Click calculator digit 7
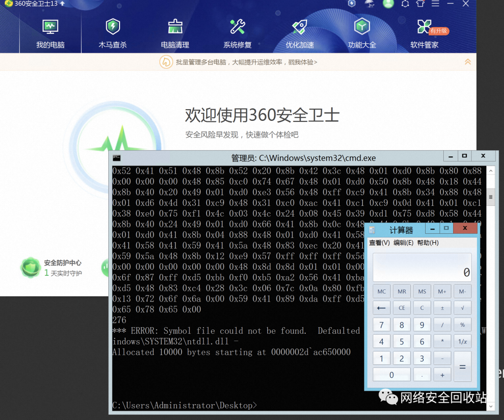 click(382, 325)
